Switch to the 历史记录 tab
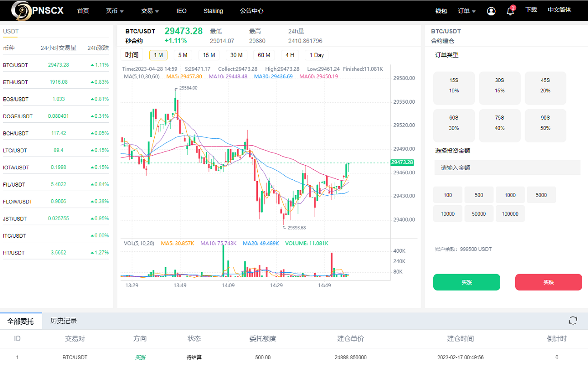 [x=64, y=320]
